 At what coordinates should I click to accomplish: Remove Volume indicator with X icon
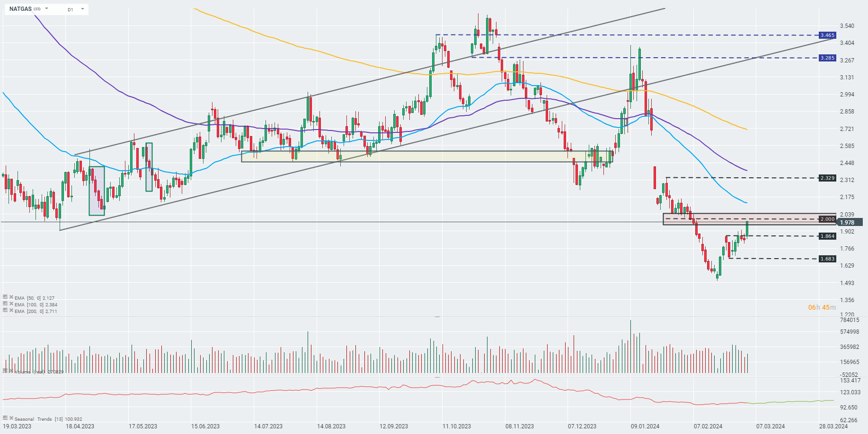[11, 371]
